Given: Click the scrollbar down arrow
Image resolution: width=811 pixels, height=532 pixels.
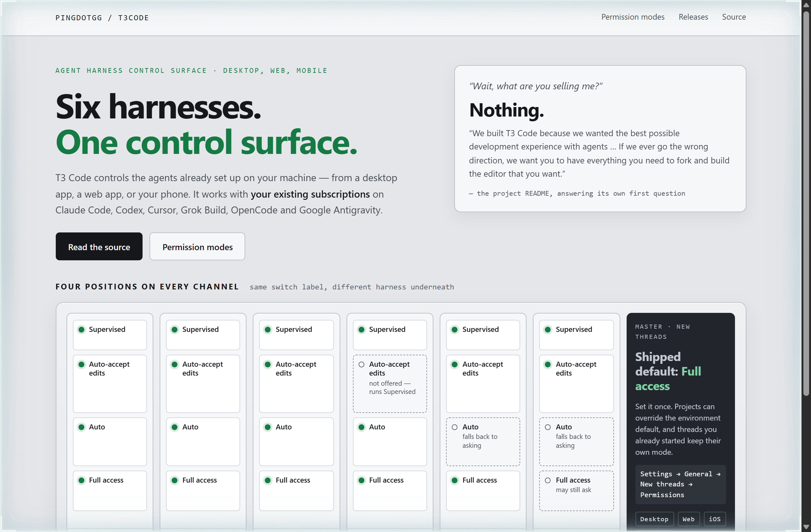Looking at the screenshot, I should click(x=806, y=527).
